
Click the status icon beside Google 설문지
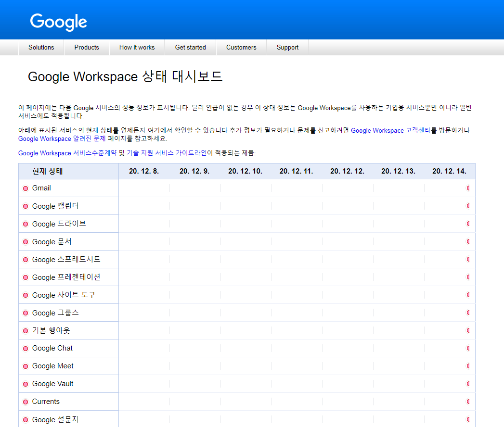tap(26, 420)
